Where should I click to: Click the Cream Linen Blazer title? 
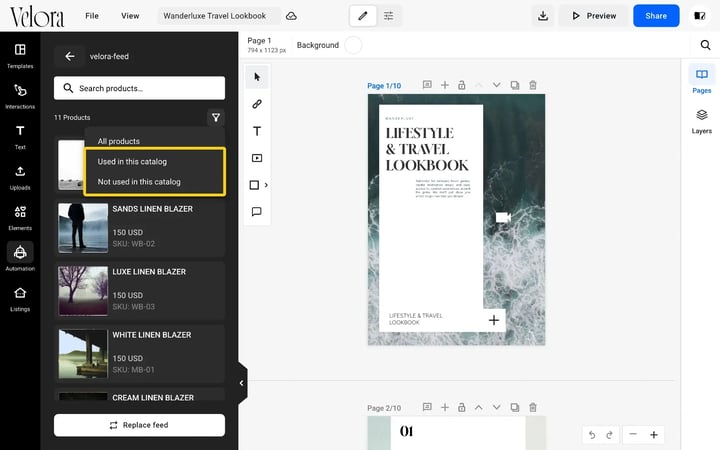(153, 398)
